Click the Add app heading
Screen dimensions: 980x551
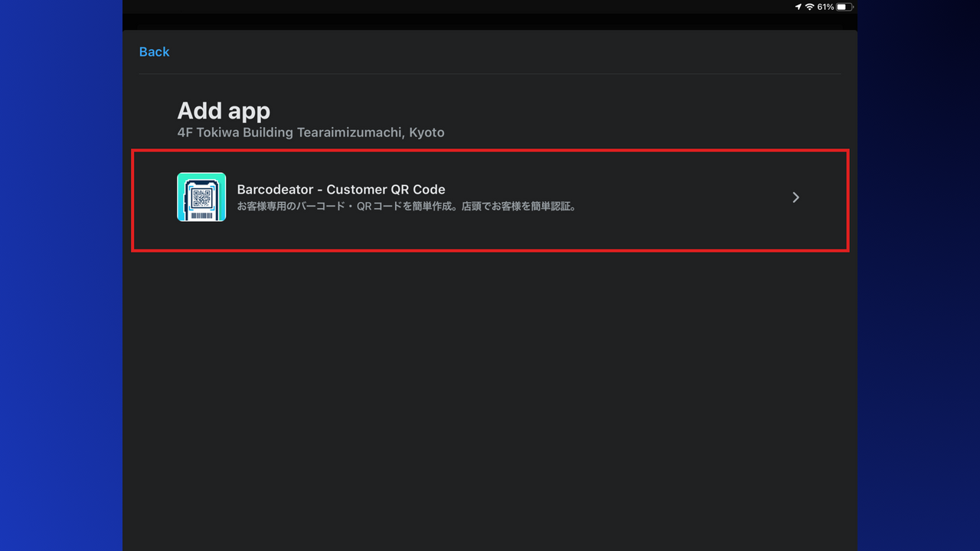click(224, 111)
